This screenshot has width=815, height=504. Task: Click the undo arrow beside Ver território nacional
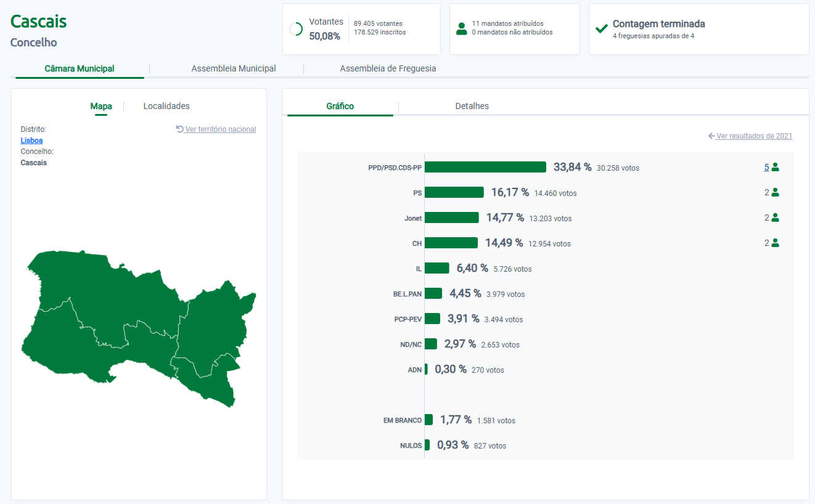pos(179,129)
